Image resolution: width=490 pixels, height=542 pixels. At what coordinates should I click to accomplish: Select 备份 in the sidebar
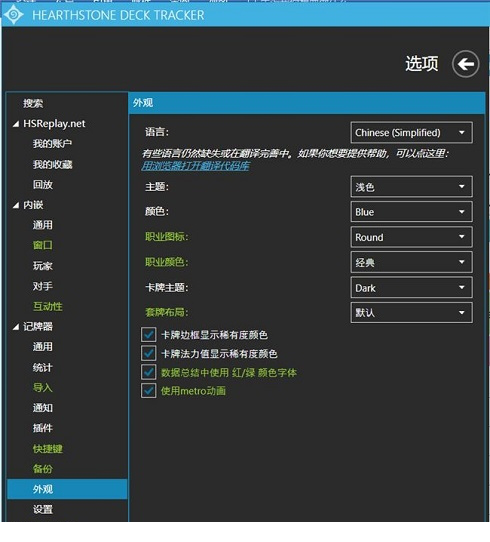(43, 469)
